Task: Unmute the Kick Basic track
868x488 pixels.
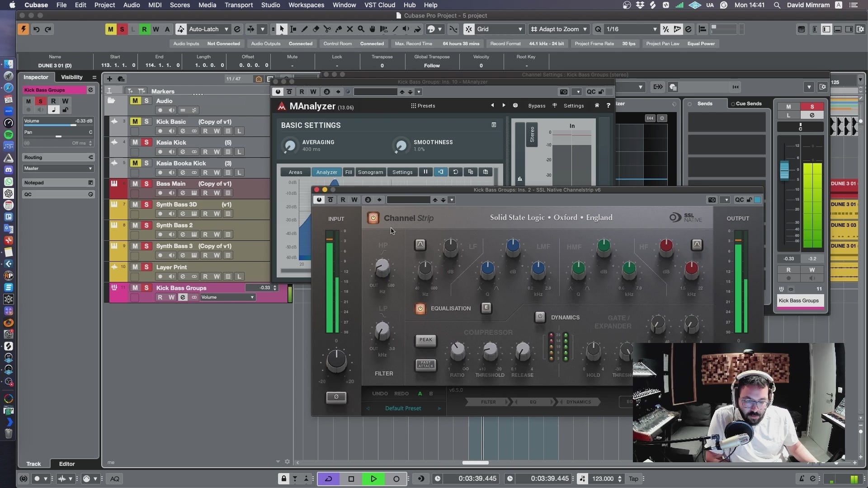Action: coord(135,122)
